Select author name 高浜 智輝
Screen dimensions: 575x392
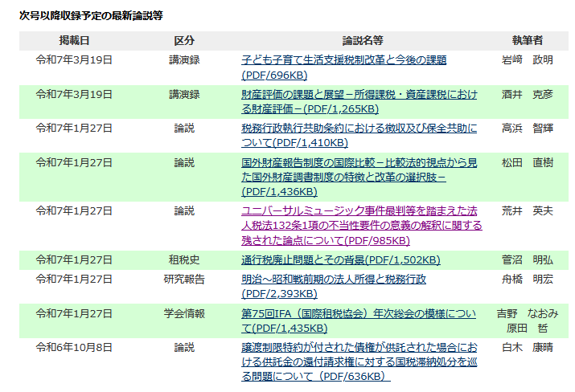(x=527, y=129)
